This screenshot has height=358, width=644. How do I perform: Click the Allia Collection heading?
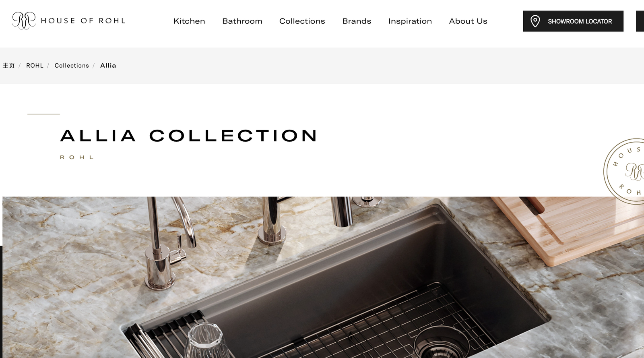[189, 136]
